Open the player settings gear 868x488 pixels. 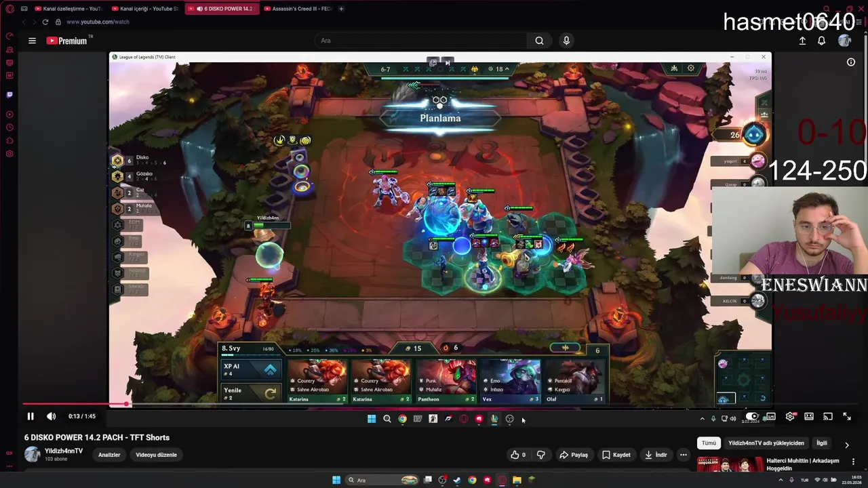click(x=790, y=416)
